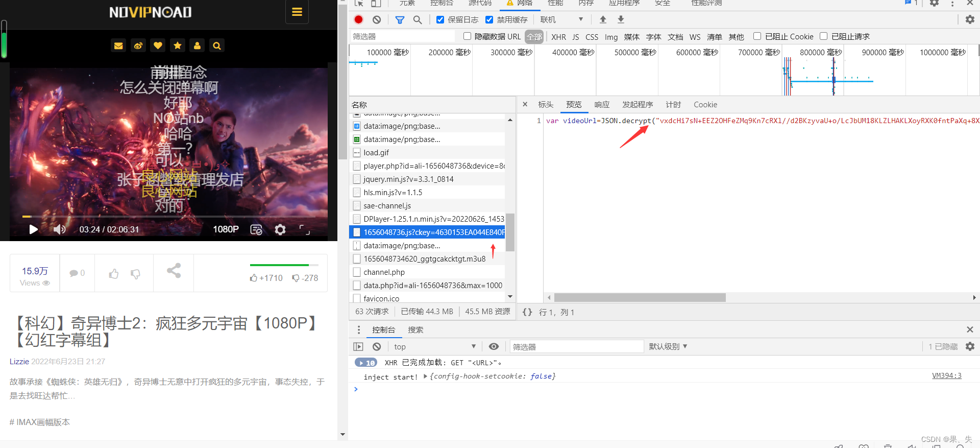Show the console sidebar
Image resolution: width=980 pixels, height=448 pixels.
[358, 346]
